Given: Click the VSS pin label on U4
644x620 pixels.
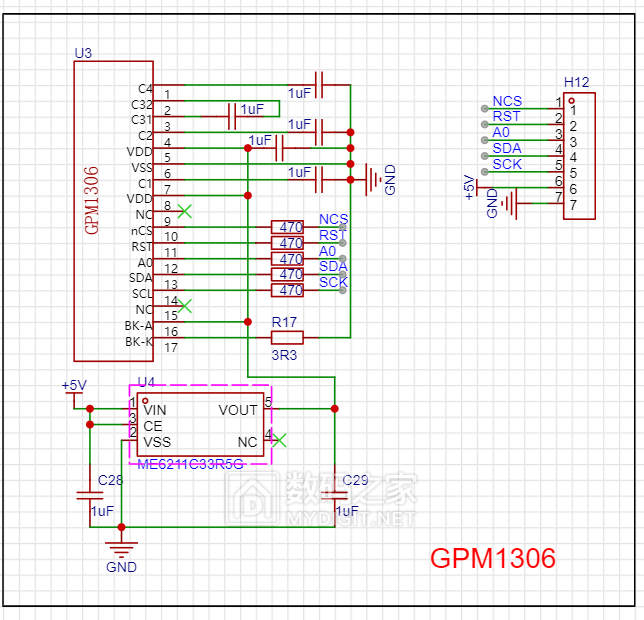Looking at the screenshot, I should (x=157, y=442).
